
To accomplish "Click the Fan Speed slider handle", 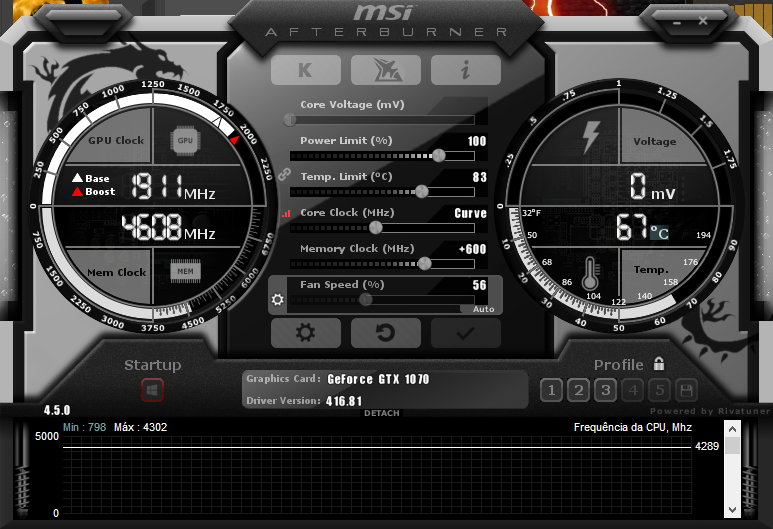I will pos(365,299).
